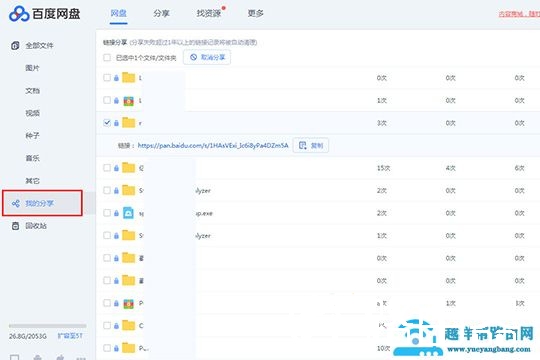Viewport: 540px width, 360px height.
Task: Tick the checkbox of the lyzer row with 1次
Action: [x=107, y=235]
